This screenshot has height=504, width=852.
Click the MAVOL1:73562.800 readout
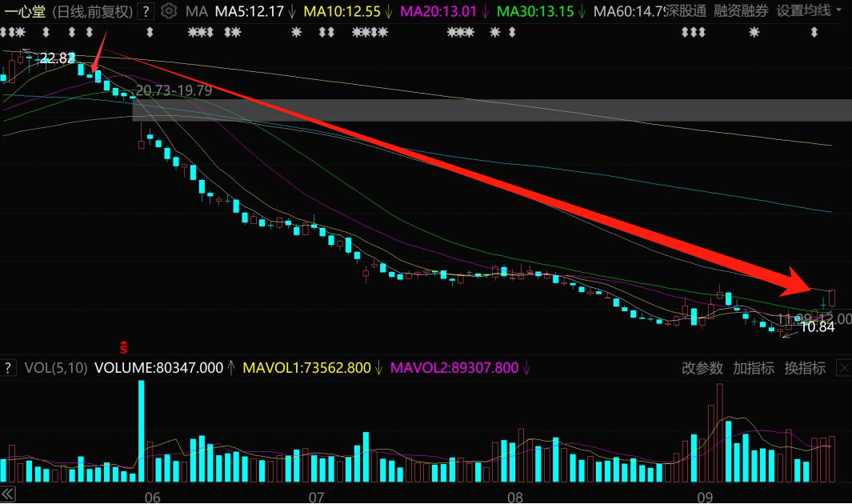click(306, 368)
